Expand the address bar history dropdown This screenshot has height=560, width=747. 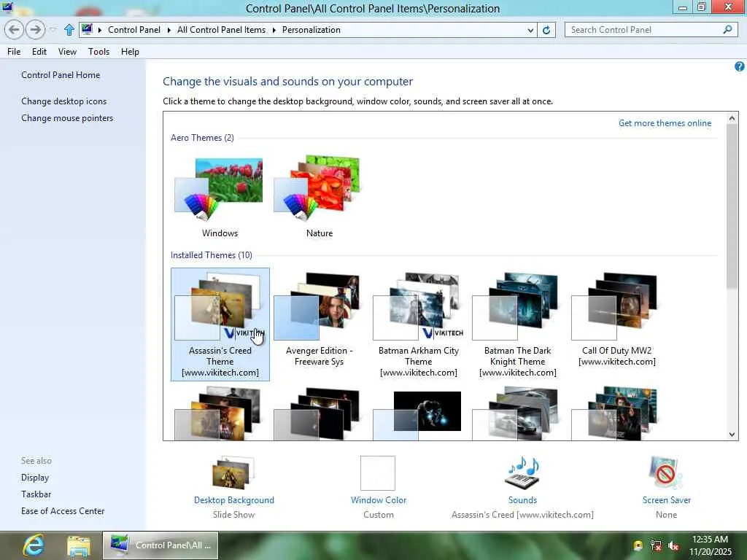pyautogui.click(x=531, y=30)
